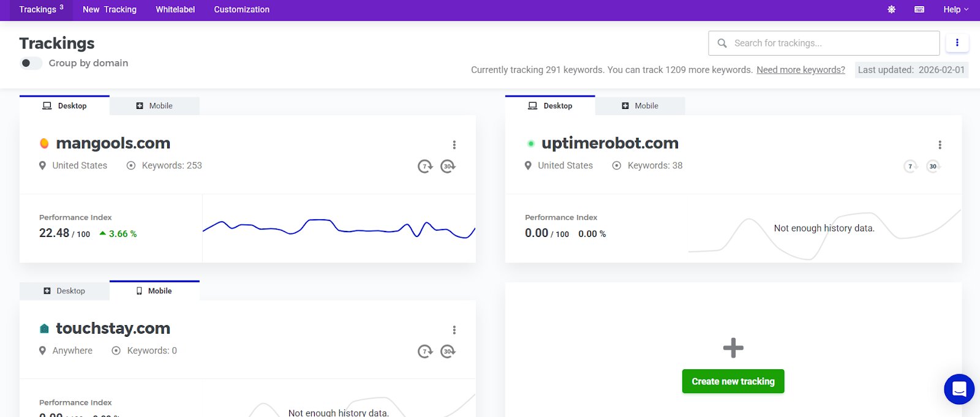
Task: Select Desktop tab for touchstay.com
Action: (64, 291)
